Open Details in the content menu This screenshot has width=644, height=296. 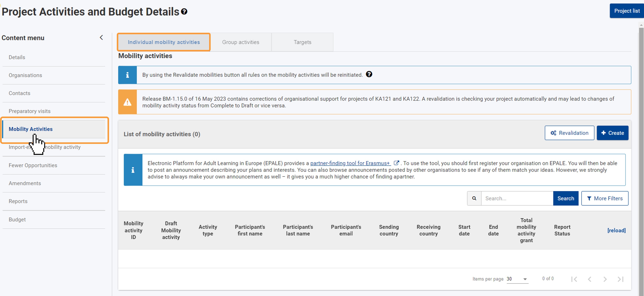(54, 57)
